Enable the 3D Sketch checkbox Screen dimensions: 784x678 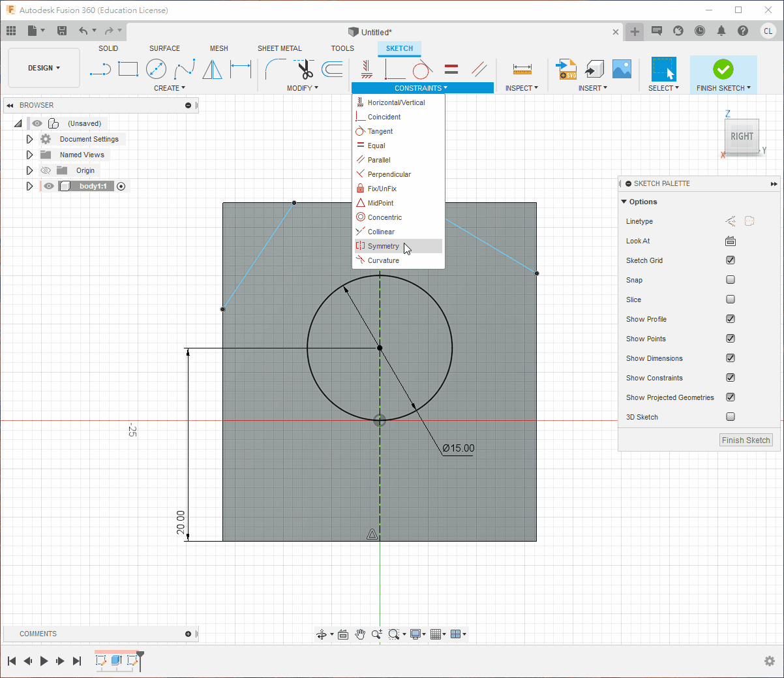(x=731, y=417)
